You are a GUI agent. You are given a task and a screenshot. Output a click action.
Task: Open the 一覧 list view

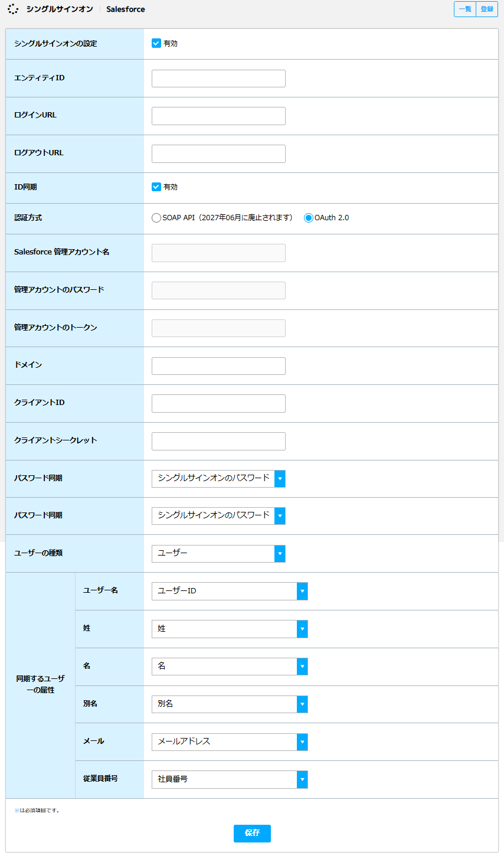465,9
